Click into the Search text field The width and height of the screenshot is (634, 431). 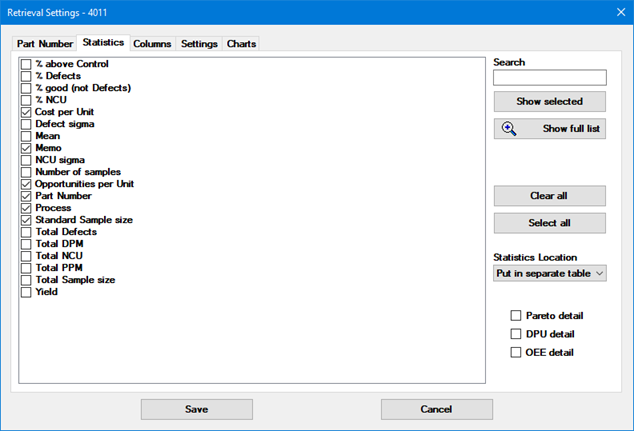549,78
